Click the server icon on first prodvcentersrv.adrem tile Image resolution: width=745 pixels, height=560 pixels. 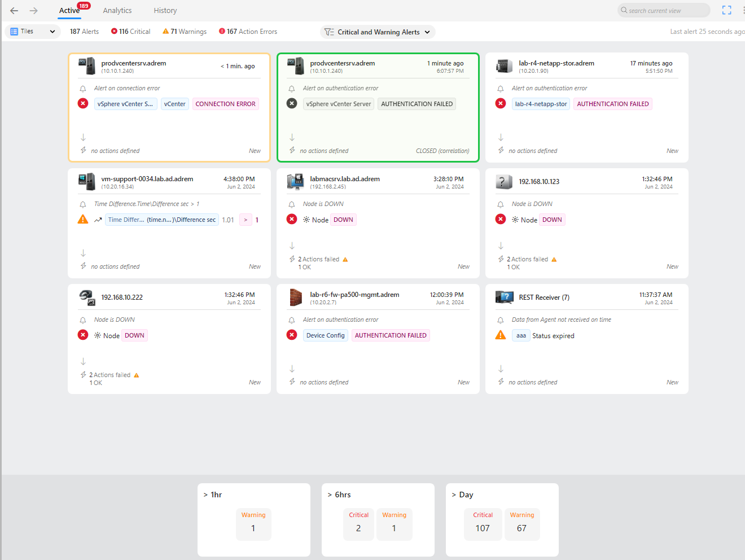tap(86, 66)
